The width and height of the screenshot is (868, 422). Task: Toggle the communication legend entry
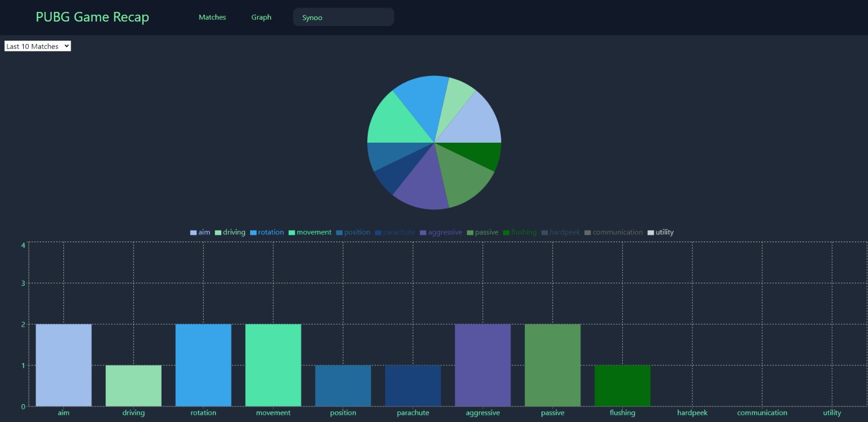pyautogui.click(x=614, y=232)
